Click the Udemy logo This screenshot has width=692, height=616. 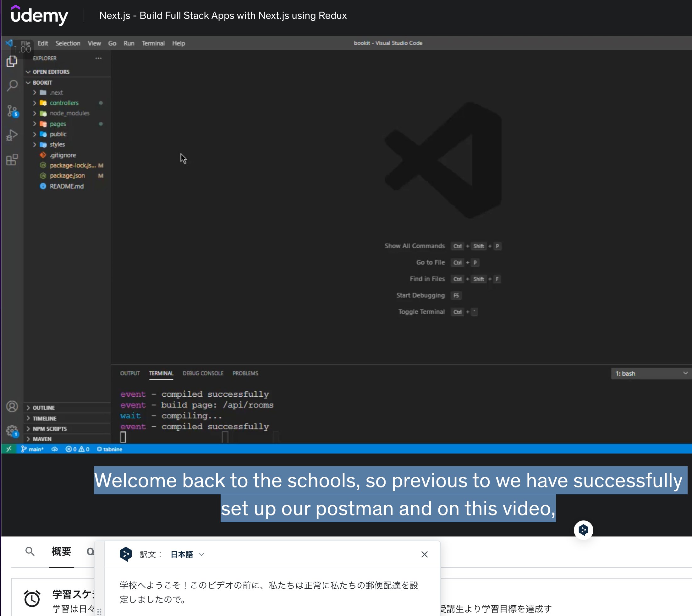39,15
